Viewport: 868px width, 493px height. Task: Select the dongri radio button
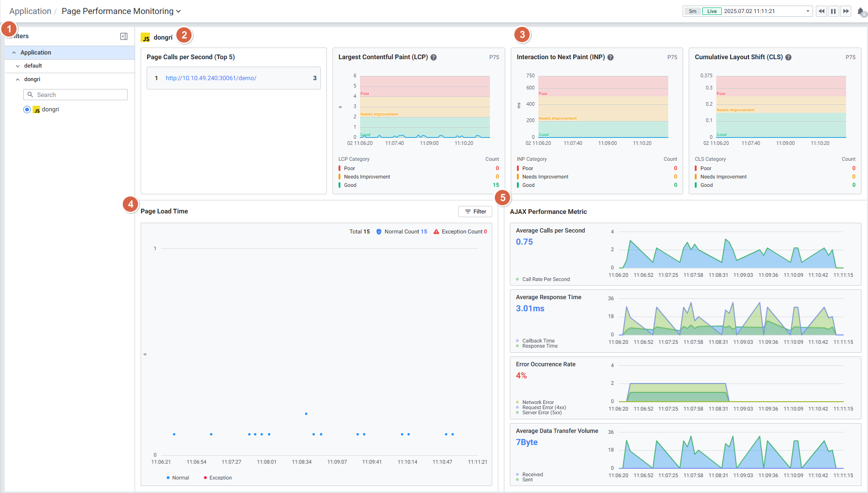(27, 110)
